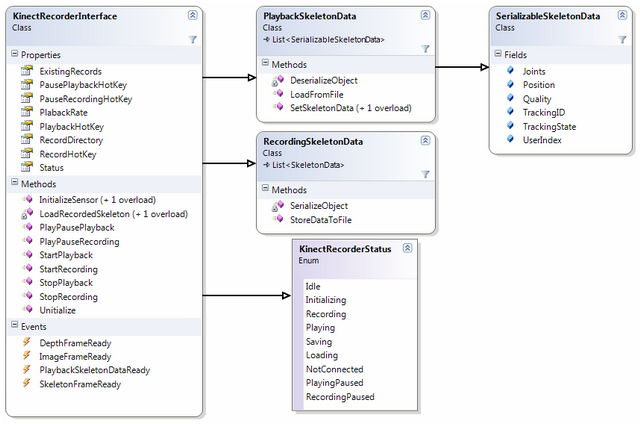Click the KinectRecorderStatus enum title
640x424 pixels.
pos(345,249)
